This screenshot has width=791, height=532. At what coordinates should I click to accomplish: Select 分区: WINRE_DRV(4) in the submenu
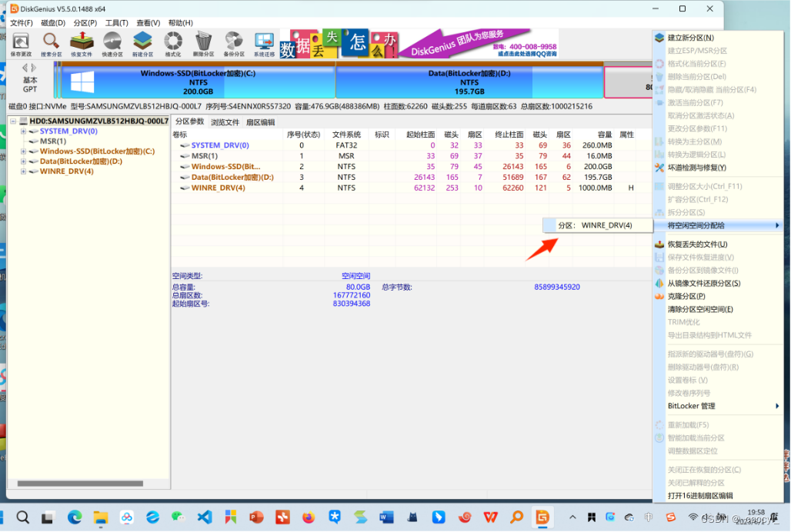coord(598,225)
